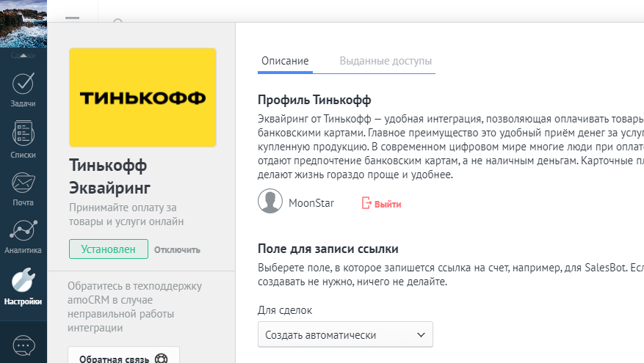
Task: Open the Почта mail section
Action: (23, 189)
